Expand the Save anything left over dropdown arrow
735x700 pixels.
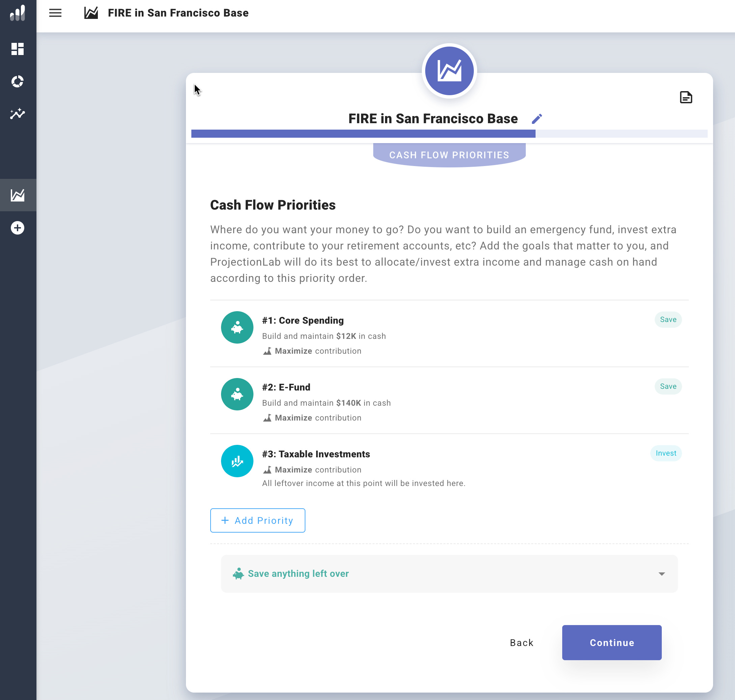pyautogui.click(x=661, y=574)
